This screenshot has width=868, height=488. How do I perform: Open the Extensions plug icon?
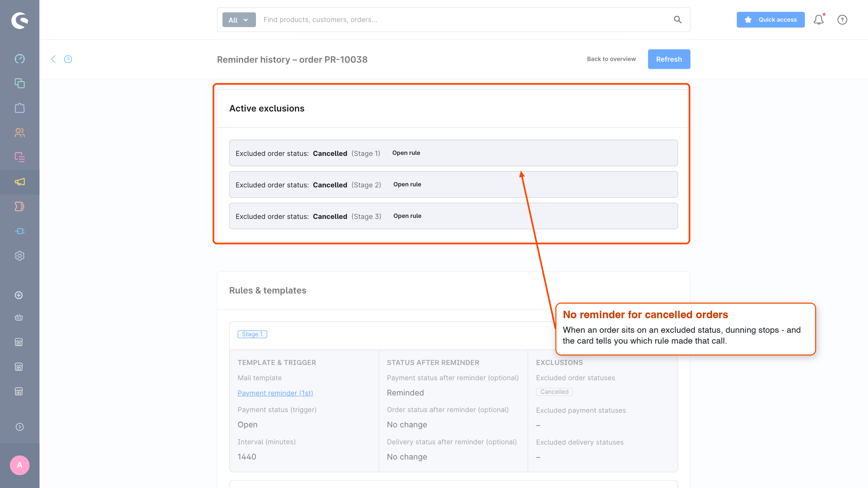tap(20, 231)
